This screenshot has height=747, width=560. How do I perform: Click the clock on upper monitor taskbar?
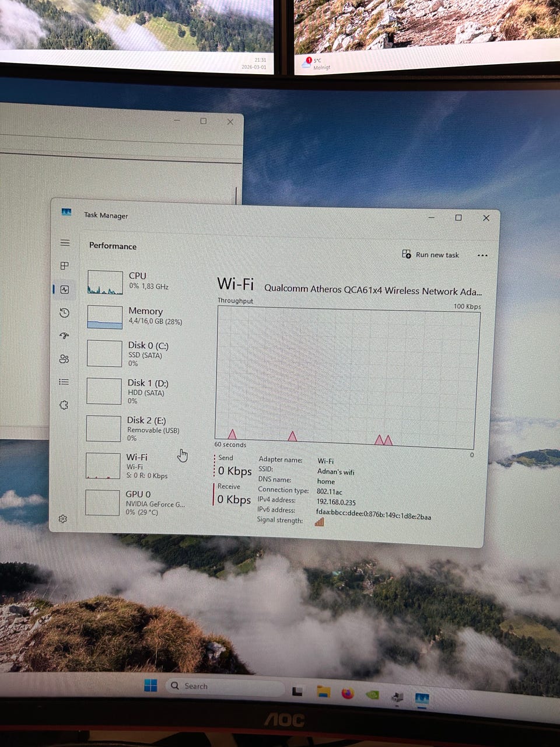point(254,64)
